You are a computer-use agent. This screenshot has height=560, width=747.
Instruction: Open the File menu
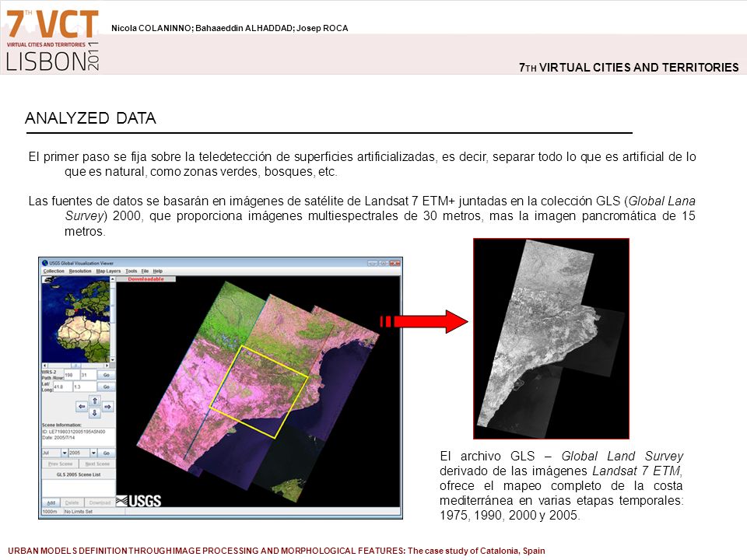[145, 271]
